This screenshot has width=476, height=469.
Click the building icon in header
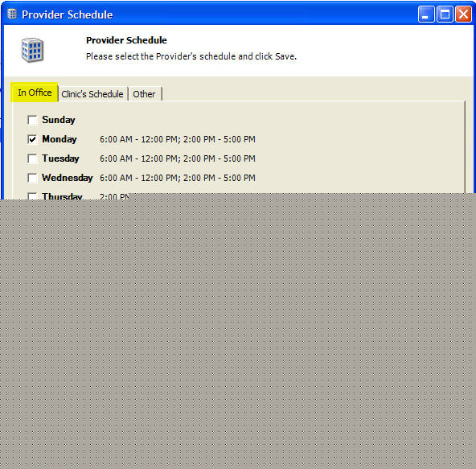(x=32, y=50)
